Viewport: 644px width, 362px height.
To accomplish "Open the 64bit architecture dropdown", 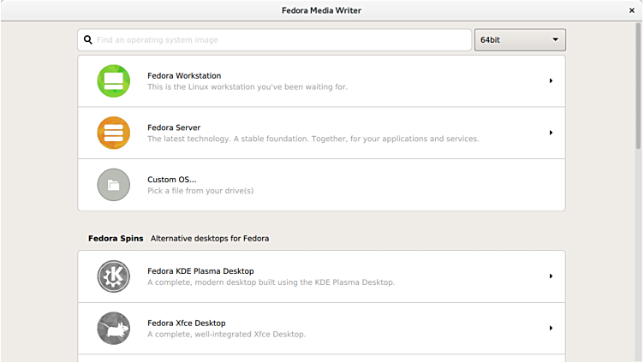I will click(520, 40).
